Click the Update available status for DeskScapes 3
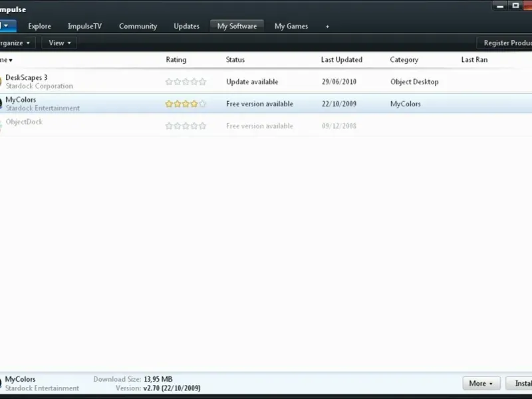Screen dimensions: 532x399 tap(252, 82)
